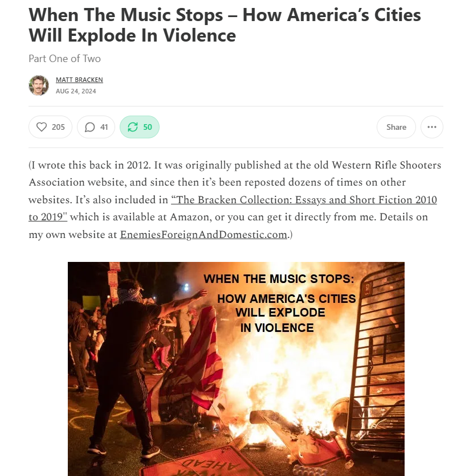Image resolution: width=469 pixels, height=476 pixels.
Task: Click the WHEN THE MUSIC STOPS image caption
Action: [279, 278]
